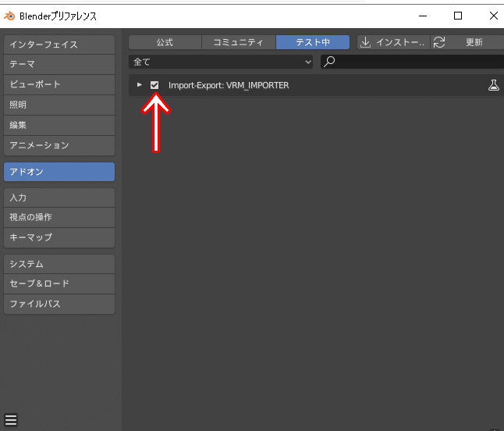Open the インターフェイス preferences section
Screen dimensions: 504x431
point(59,45)
